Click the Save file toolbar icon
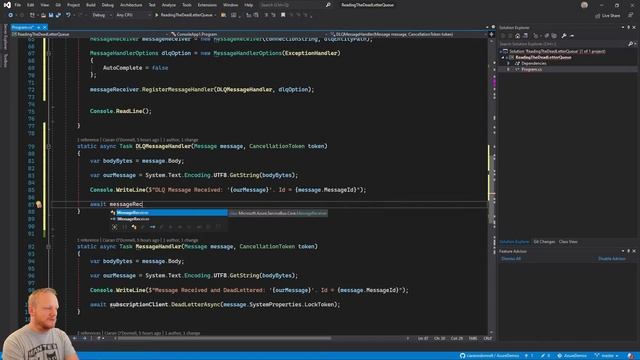This screenshot has height=360, width=640. click(51, 15)
